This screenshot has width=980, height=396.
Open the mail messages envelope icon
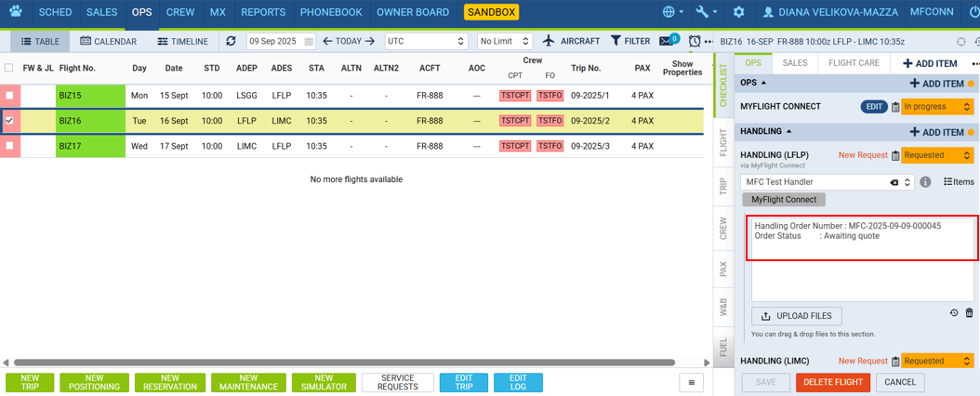click(x=666, y=42)
